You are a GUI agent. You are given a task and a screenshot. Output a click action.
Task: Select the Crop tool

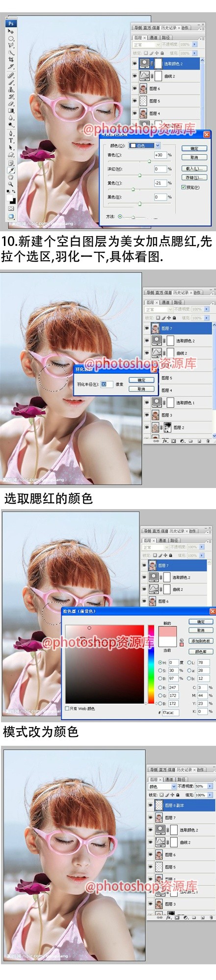tap(11, 59)
